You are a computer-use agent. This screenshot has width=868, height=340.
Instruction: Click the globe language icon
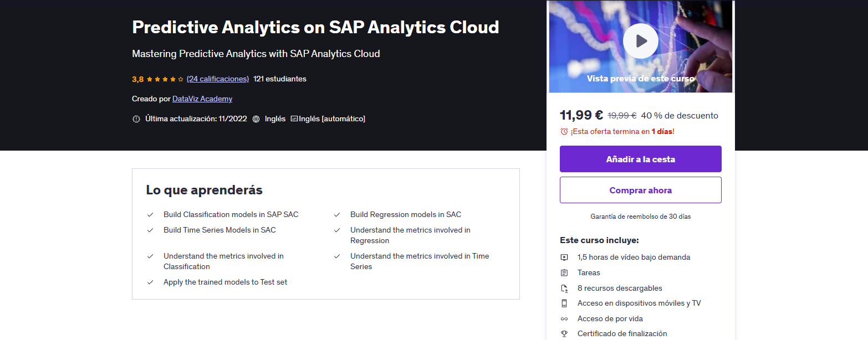(256, 119)
